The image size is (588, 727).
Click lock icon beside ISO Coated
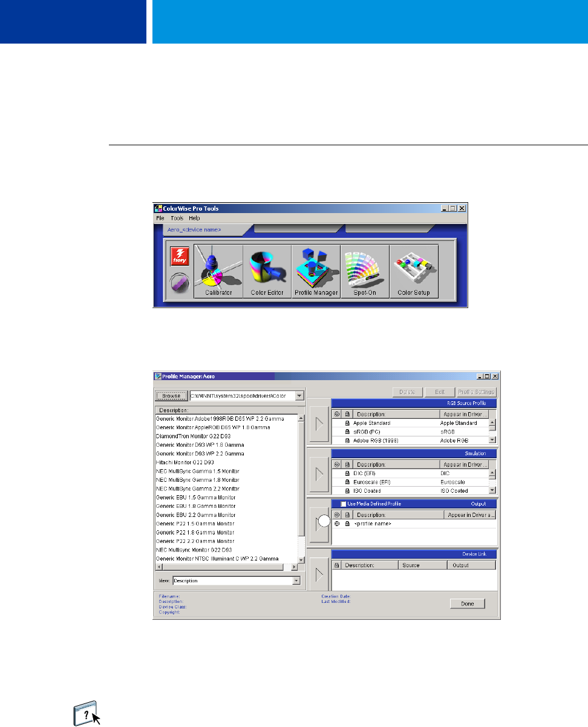[347, 490]
